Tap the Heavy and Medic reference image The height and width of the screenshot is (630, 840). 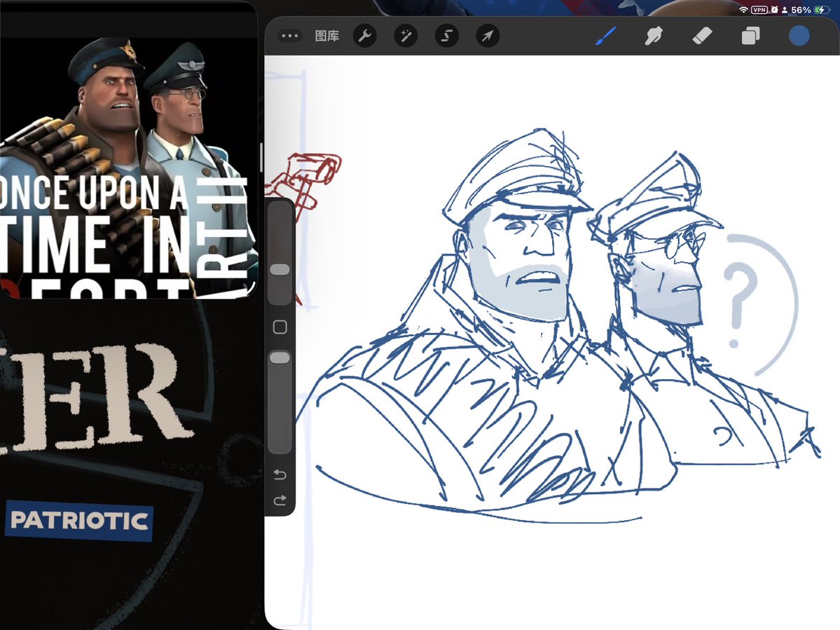point(129,167)
